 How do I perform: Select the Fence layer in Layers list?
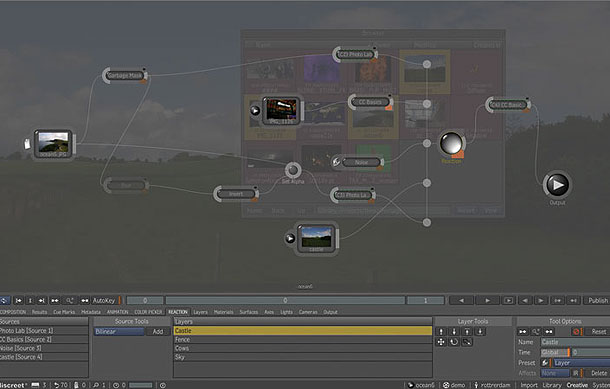[x=303, y=340]
